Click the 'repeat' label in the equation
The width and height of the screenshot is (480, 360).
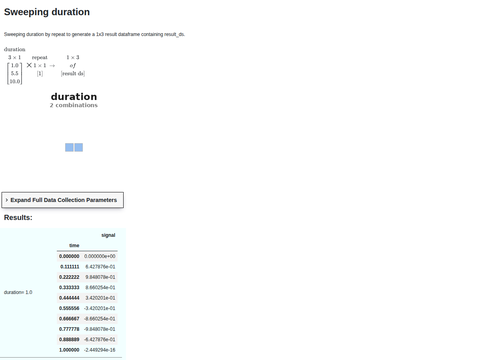pyautogui.click(x=40, y=57)
